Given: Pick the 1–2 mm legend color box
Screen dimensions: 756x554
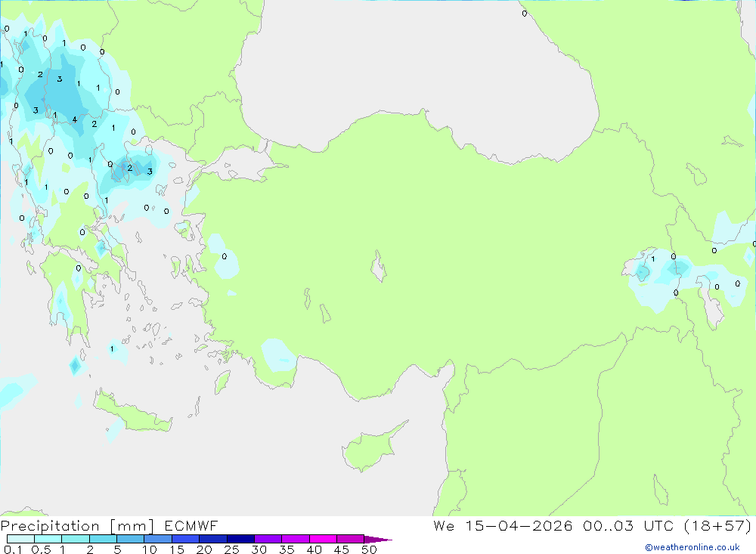Looking at the screenshot, I should 75,539.
